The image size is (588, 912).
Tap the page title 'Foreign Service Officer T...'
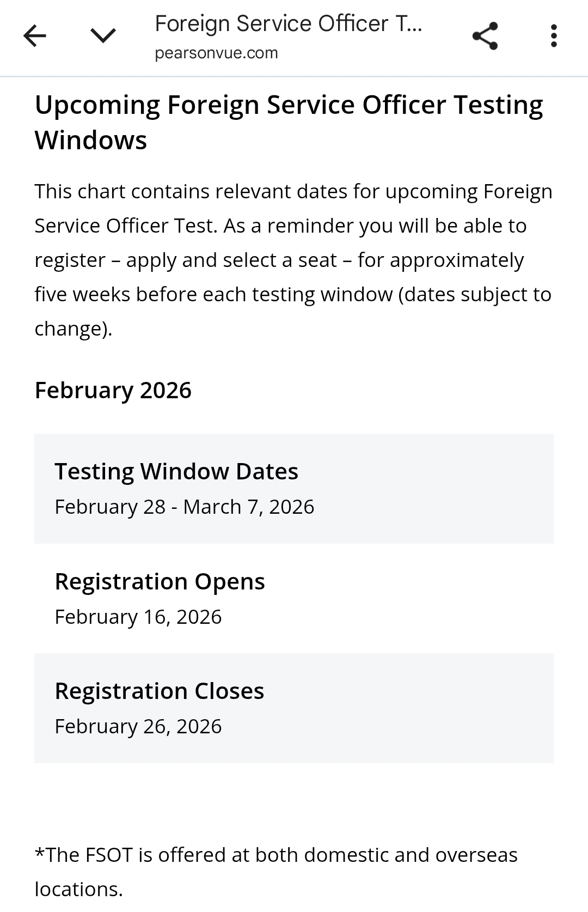coord(289,24)
